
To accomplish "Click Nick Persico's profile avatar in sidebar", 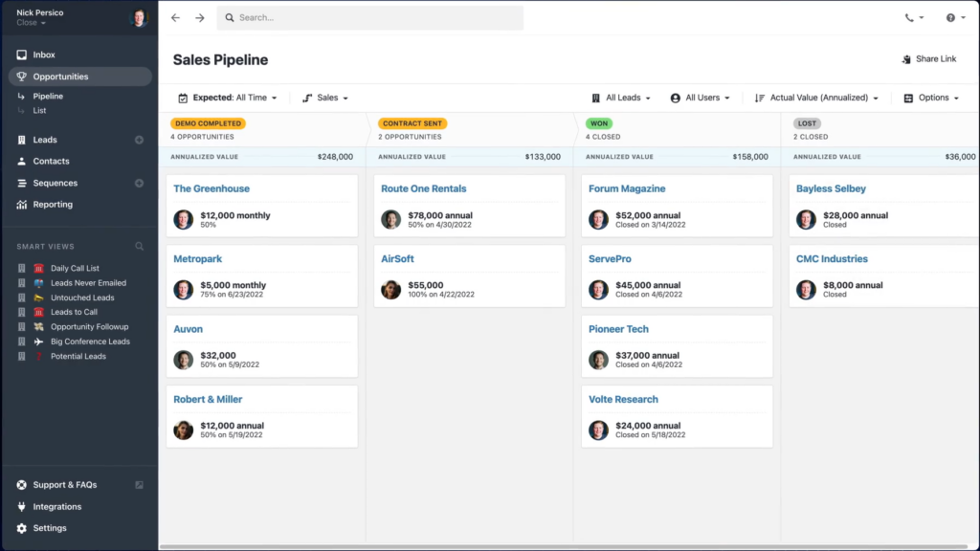I will pos(139,17).
